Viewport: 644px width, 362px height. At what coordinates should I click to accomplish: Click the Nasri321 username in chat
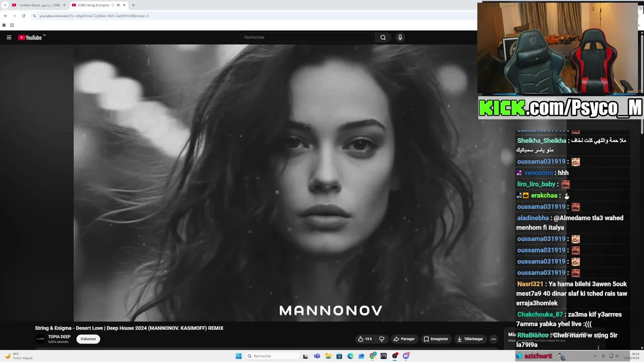click(530, 284)
